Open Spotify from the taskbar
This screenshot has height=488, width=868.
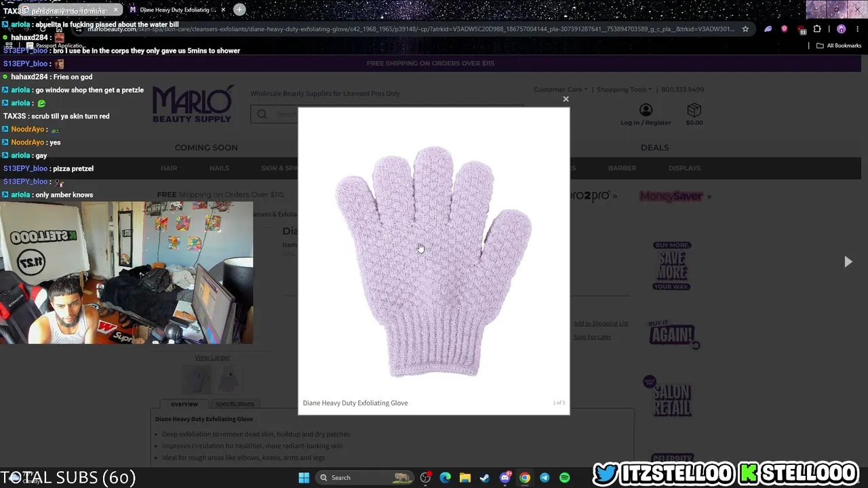[564, 478]
